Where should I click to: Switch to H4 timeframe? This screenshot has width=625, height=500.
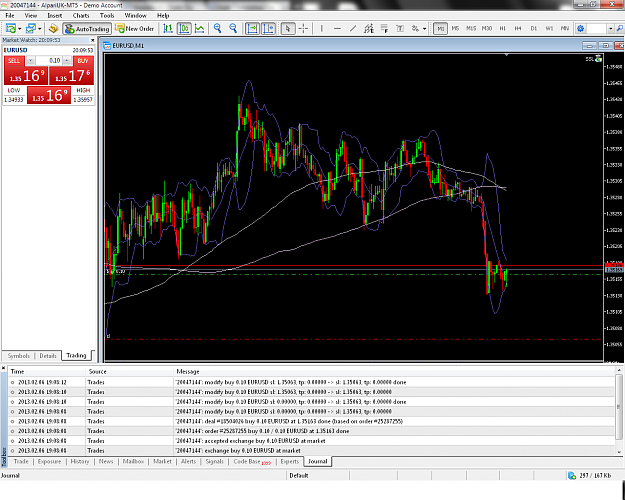click(x=518, y=29)
